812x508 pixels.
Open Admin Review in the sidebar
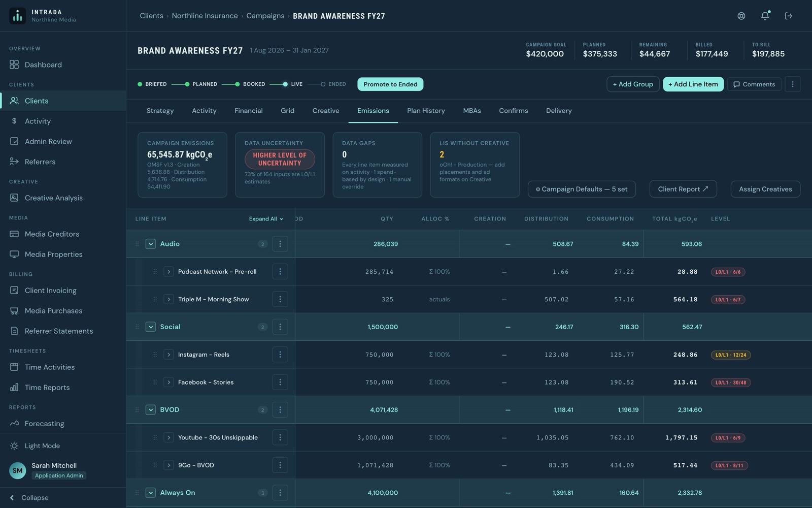click(x=63, y=141)
